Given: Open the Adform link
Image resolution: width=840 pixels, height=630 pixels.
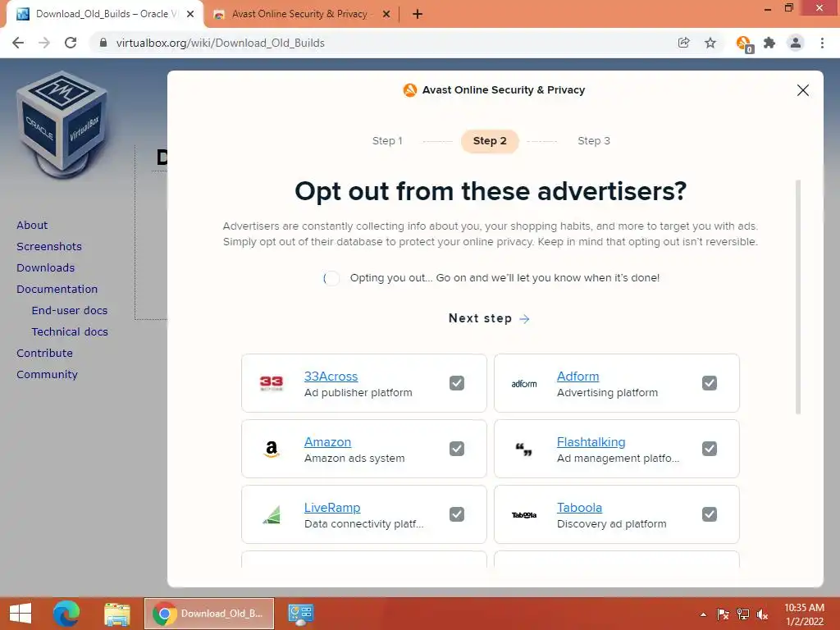Looking at the screenshot, I should coord(578,376).
